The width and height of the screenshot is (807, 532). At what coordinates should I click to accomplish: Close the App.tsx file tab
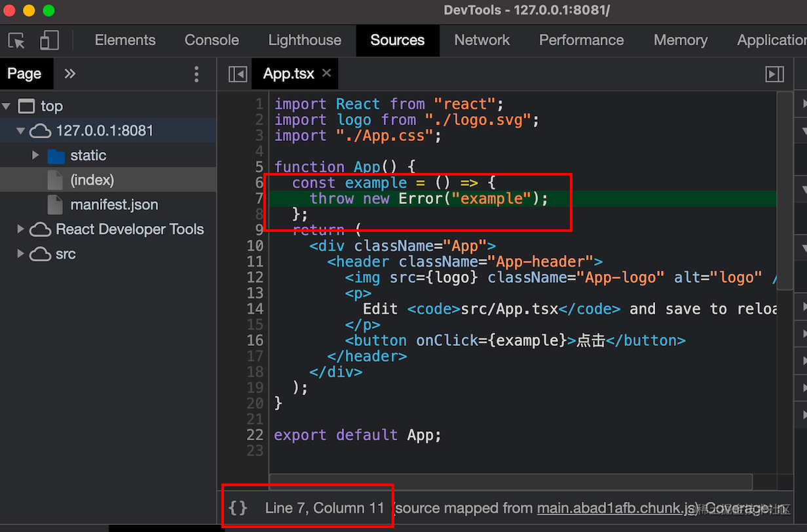pyautogui.click(x=326, y=73)
